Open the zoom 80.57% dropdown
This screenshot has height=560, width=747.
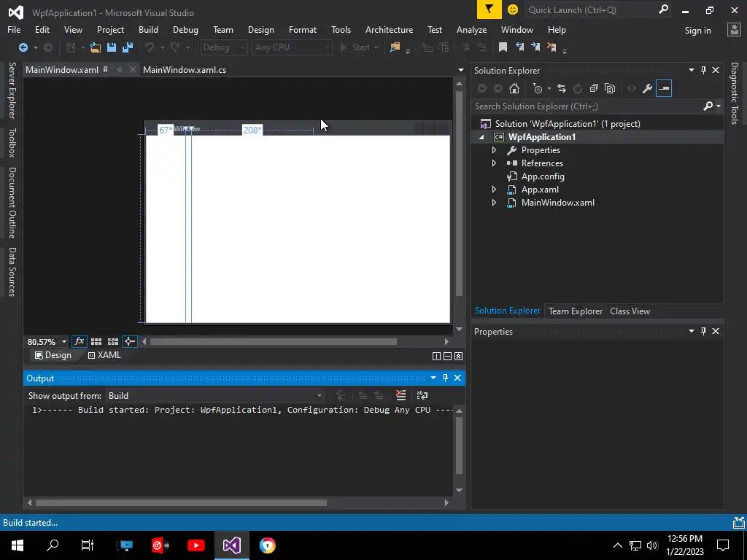[x=64, y=341]
